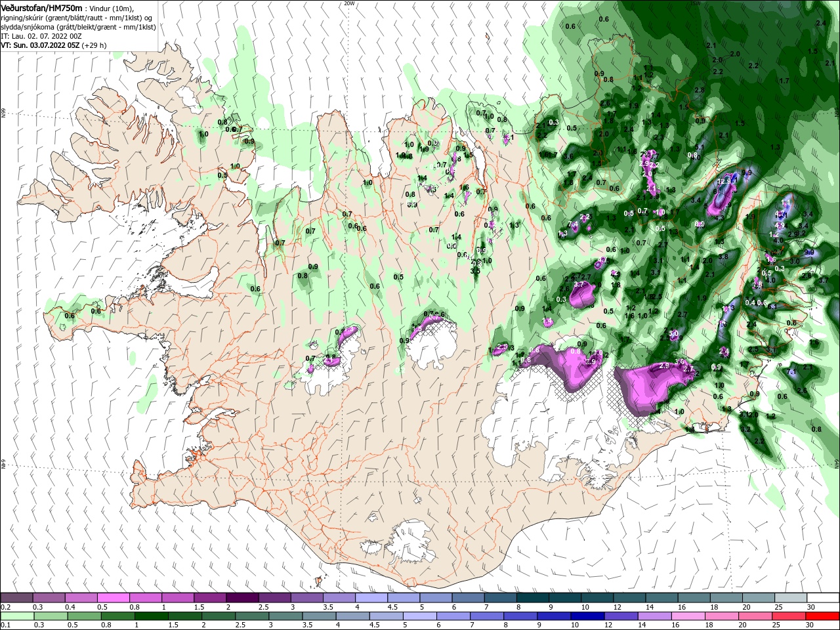
Task: Select bottom-row swatch between 2.5 and 3
Action: 252,616
